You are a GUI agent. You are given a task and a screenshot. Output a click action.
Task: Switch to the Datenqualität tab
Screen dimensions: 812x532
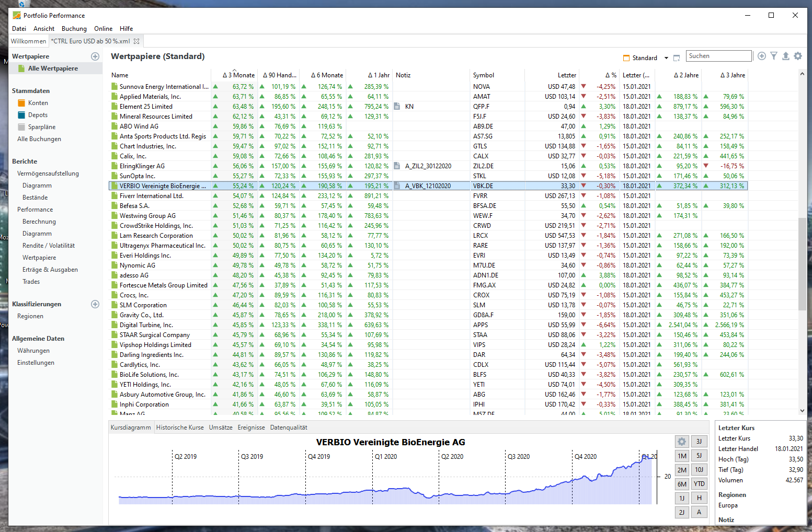click(289, 427)
